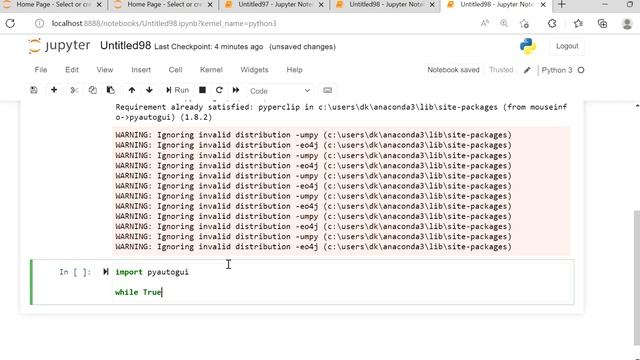Click the kernel idle circle indicator
640x360 pixels.
tap(581, 70)
